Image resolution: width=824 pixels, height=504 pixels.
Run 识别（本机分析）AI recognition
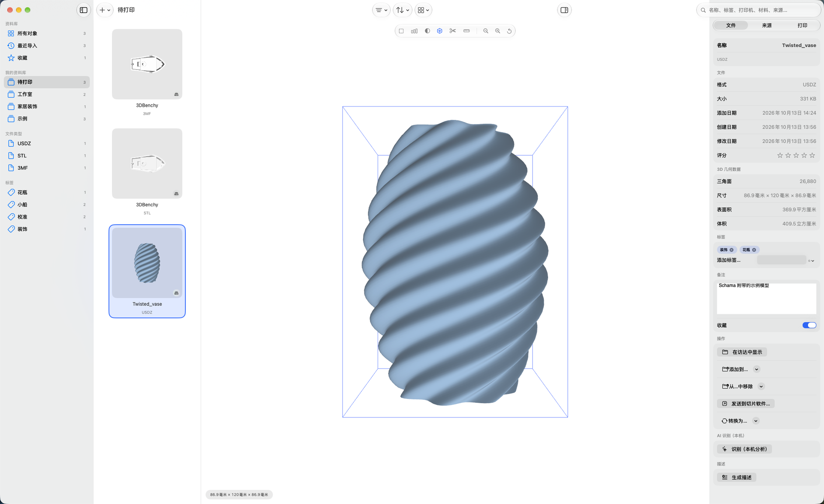tap(744, 449)
